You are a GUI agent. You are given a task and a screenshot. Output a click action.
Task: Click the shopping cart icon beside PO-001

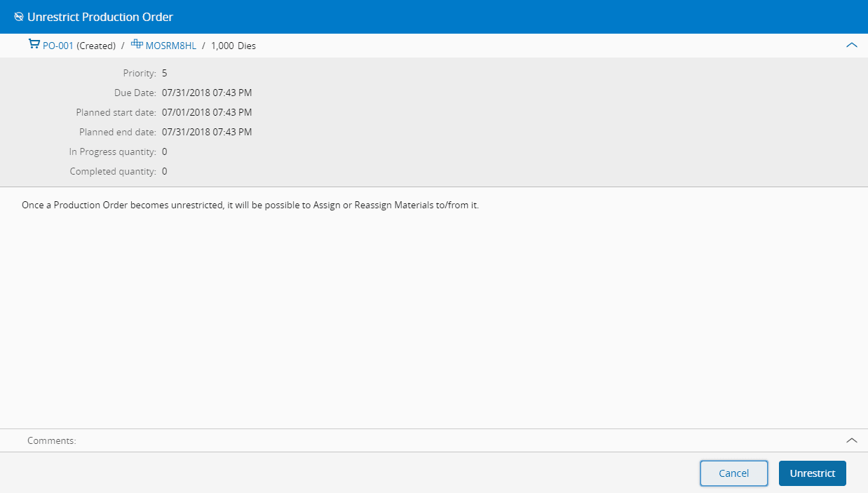point(34,45)
